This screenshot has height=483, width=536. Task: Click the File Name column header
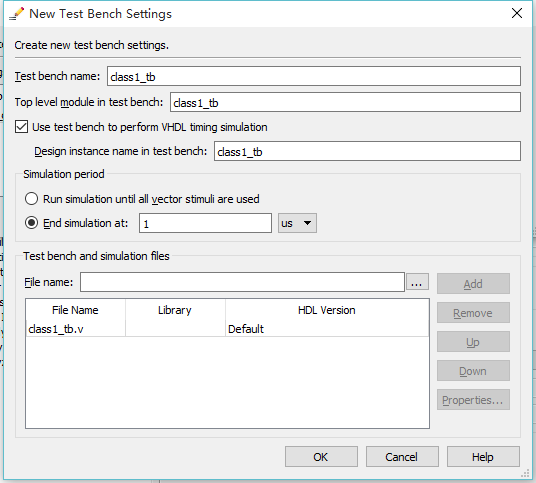pyautogui.click(x=76, y=310)
